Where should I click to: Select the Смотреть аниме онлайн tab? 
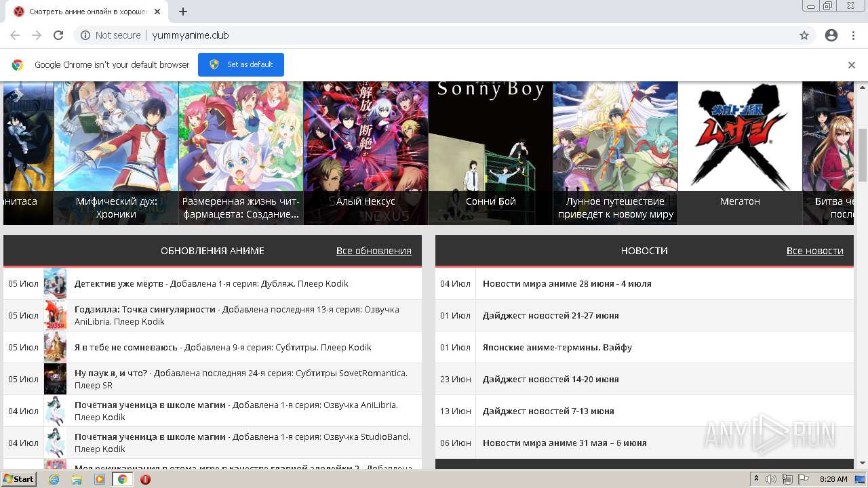point(88,12)
